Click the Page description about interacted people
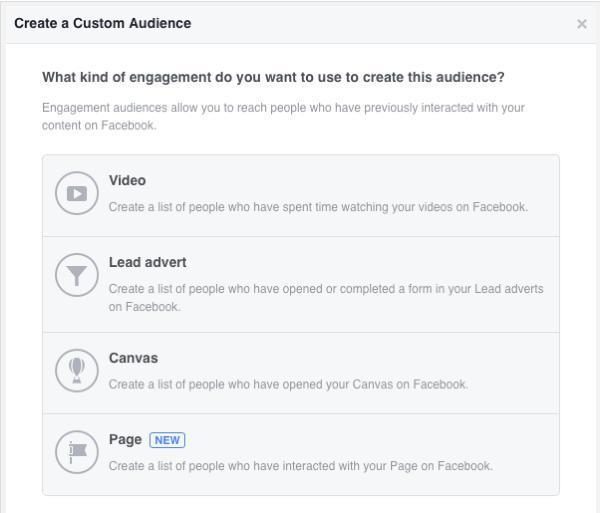The width and height of the screenshot is (600, 513). click(x=301, y=466)
